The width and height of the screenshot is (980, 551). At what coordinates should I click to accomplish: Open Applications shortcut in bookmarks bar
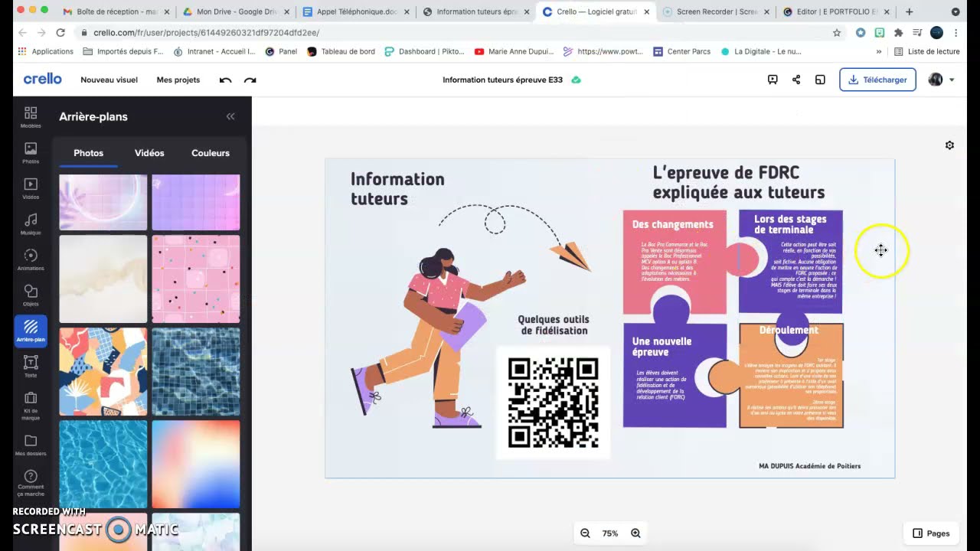tap(45, 51)
